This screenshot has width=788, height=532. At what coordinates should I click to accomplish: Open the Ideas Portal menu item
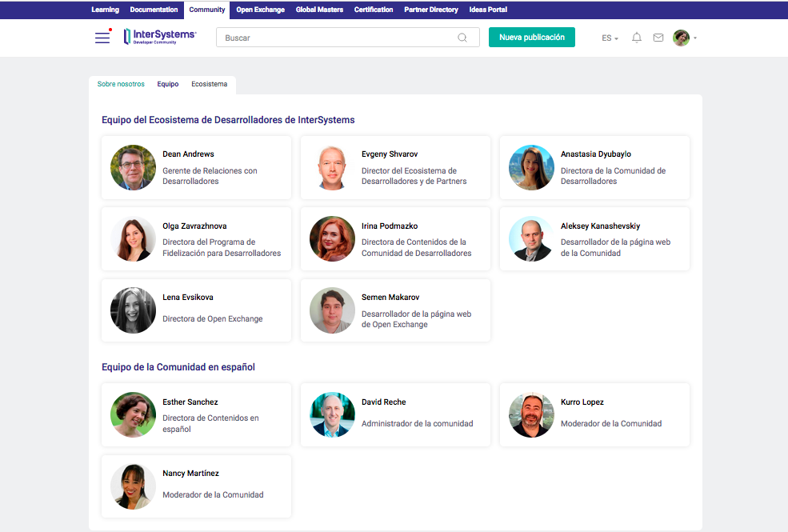(488, 10)
